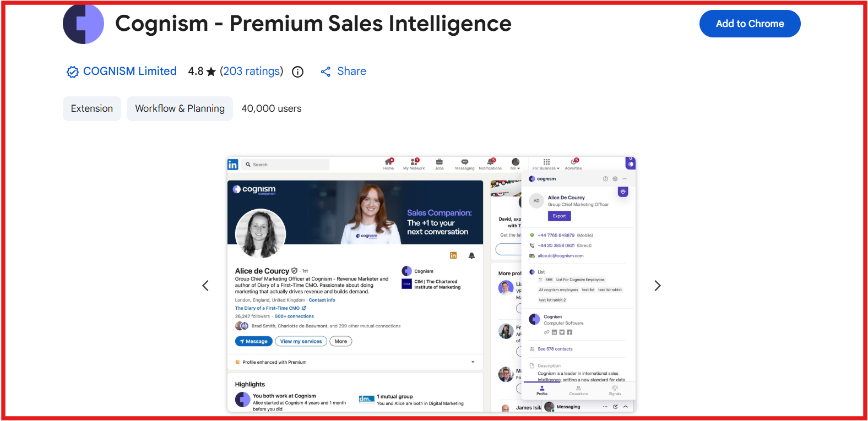868x421 pixels.
Task: Show the previous screenshot with left arrow
Action: (x=205, y=286)
